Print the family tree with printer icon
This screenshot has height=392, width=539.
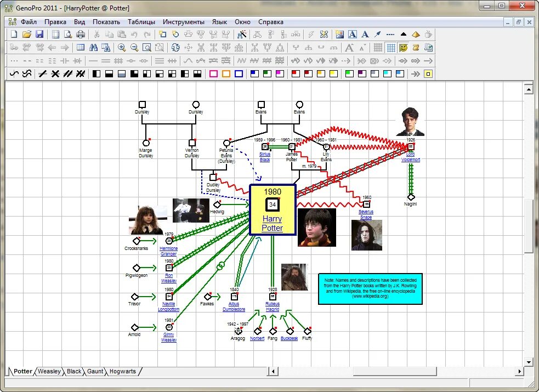point(81,35)
